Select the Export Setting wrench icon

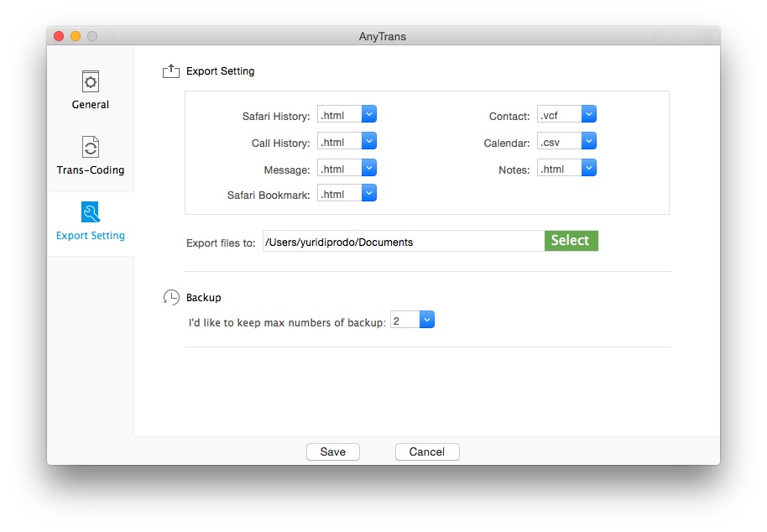coord(91,212)
